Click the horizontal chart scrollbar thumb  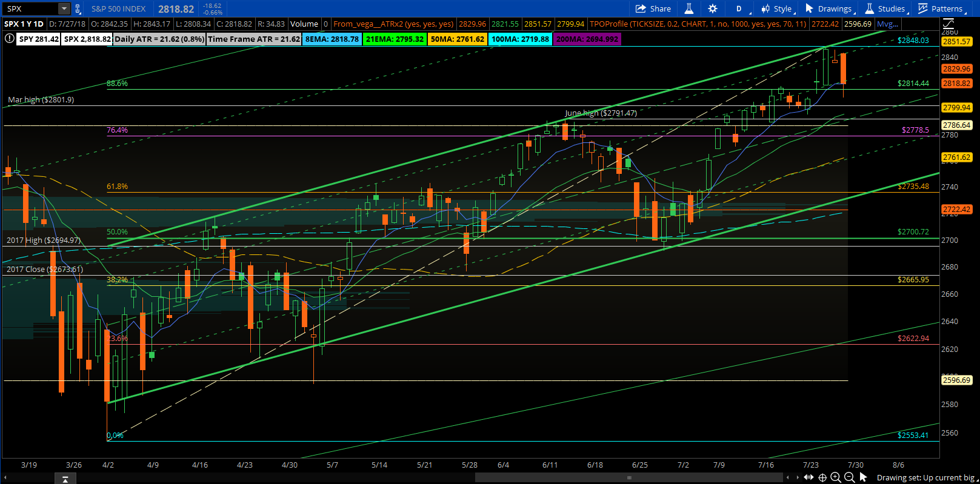[x=628, y=478]
